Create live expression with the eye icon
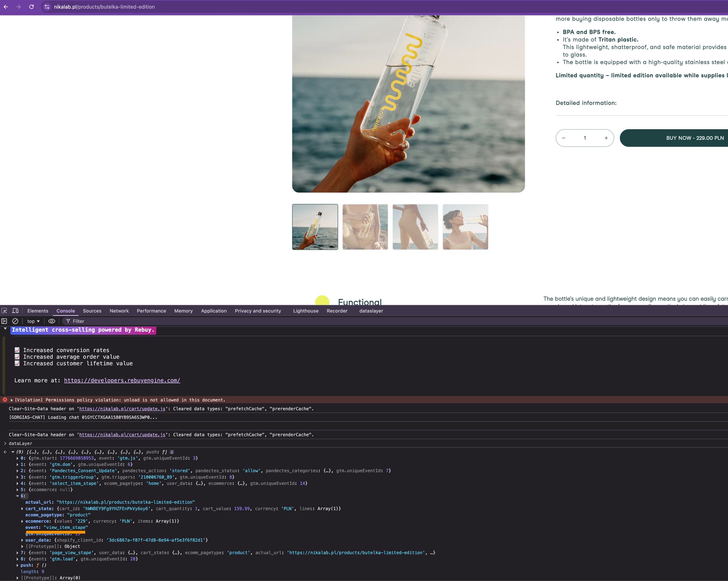728x581 pixels. click(x=52, y=321)
